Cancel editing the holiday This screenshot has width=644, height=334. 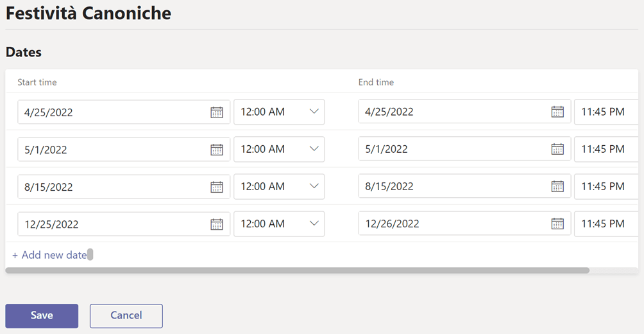[x=126, y=316]
